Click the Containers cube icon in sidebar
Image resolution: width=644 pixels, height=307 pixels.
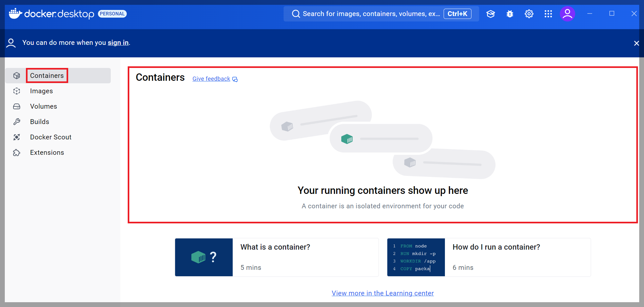click(x=17, y=76)
